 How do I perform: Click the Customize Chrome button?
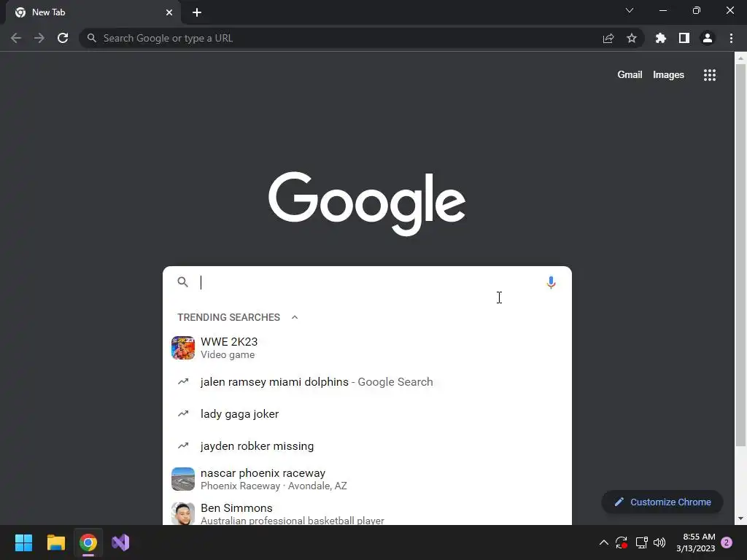pos(662,502)
